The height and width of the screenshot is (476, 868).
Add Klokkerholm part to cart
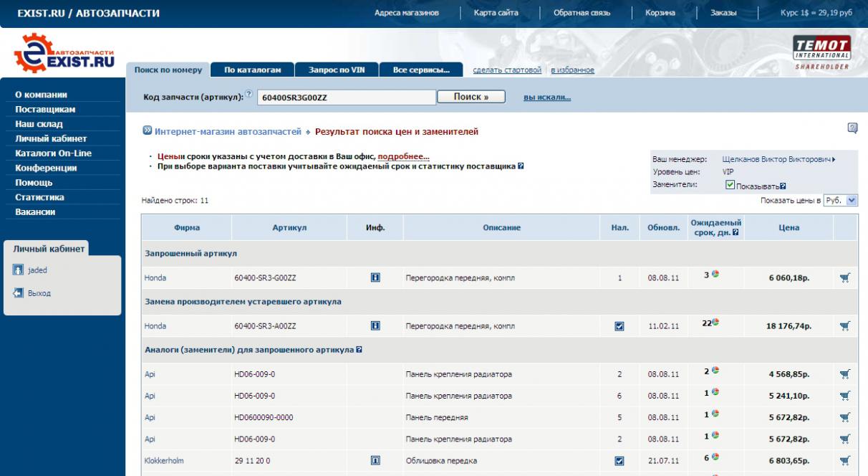(x=844, y=460)
